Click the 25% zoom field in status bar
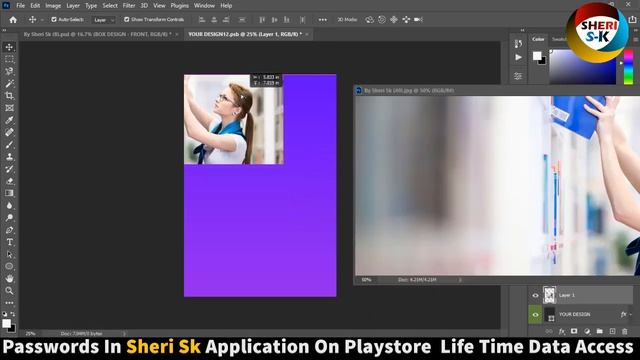The width and height of the screenshot is (640, 360). 31,333
